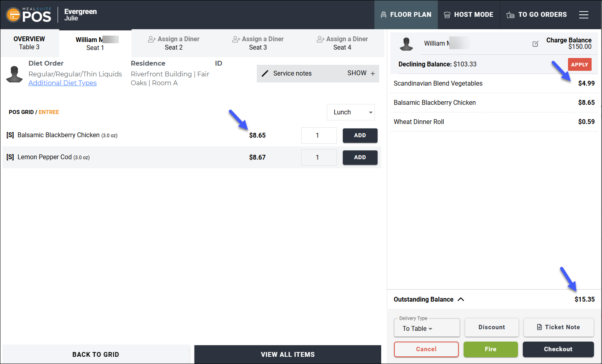The height and width of the screenshot is (364, 602).
Task: Collapse the Outstanding Balance chevron
Action: click(x=461, y=299)
